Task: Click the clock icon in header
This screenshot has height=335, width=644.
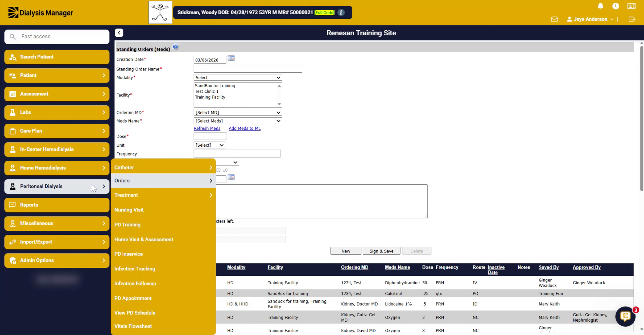Action: (x=616, y=6)
